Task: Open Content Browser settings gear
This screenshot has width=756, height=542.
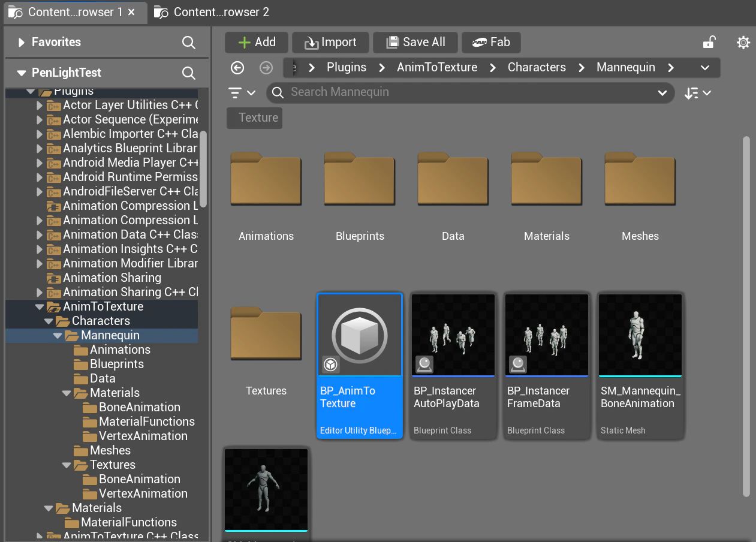Action: click(x=743, y=42)
